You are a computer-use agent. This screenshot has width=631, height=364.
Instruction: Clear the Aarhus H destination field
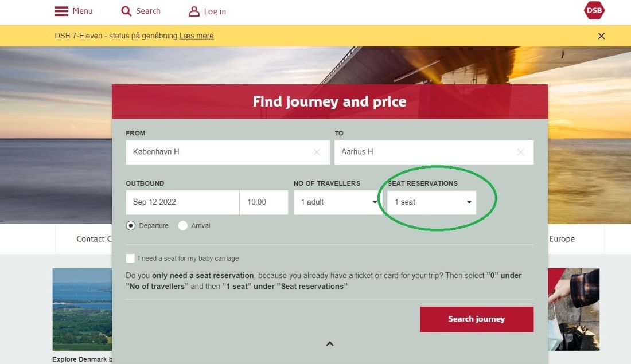click(x=520, y=152)
